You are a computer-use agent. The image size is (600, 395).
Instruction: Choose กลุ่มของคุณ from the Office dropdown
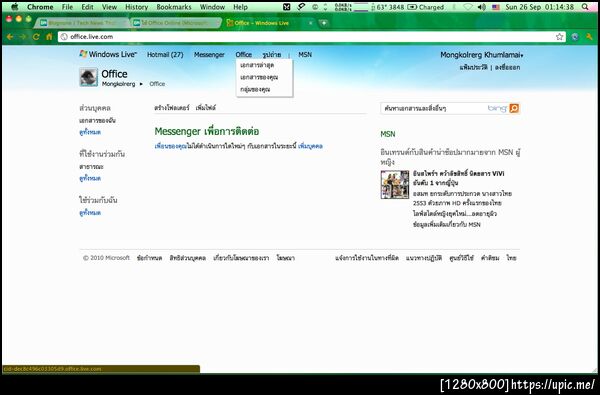(x=255, y=90)
